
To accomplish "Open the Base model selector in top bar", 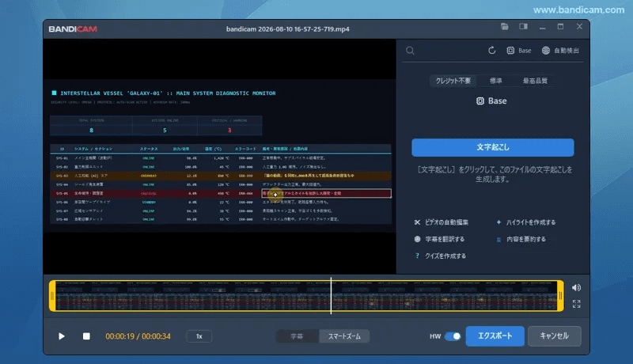I will point(519,51).
